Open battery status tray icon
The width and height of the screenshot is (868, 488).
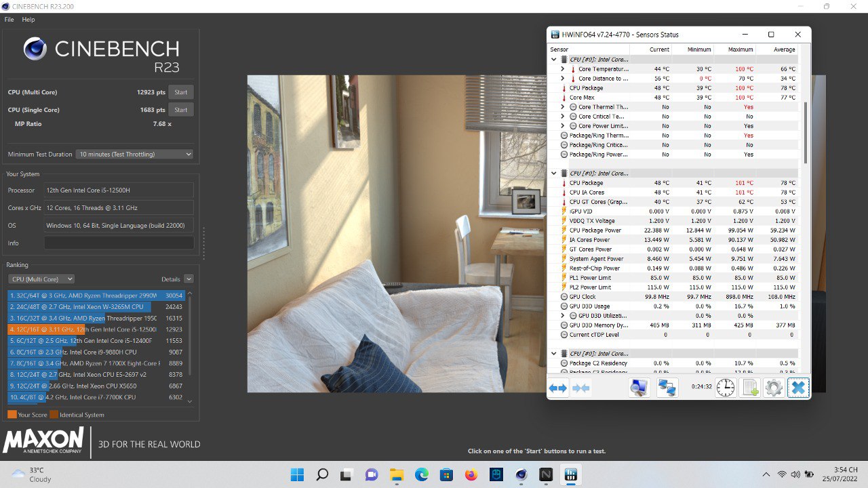click(x=809, y=474)
